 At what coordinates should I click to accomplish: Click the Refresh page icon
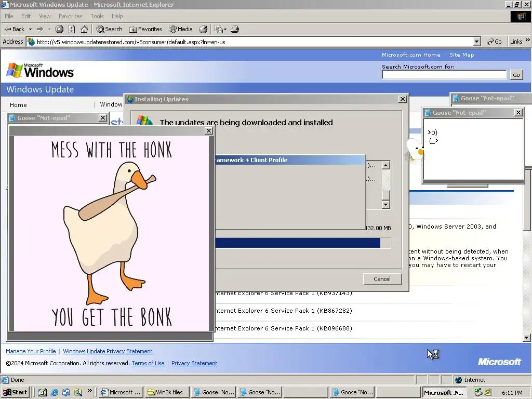coord(72,29)
